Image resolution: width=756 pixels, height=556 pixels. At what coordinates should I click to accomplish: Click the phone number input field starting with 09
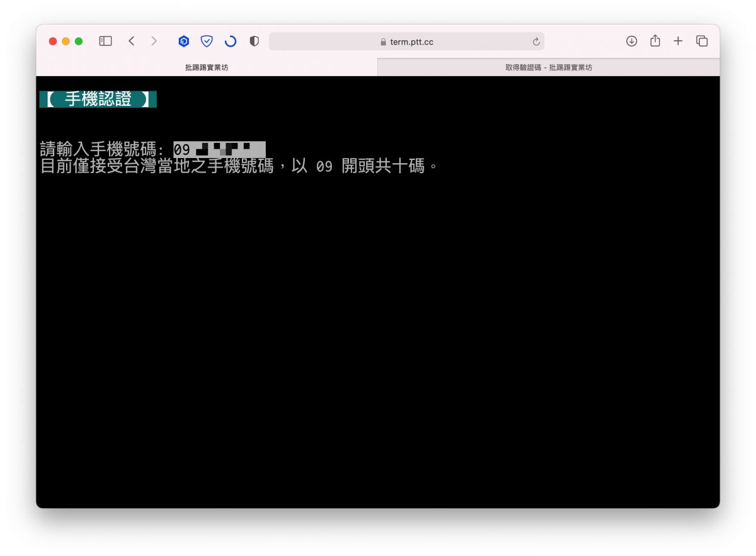pyautogui.click(x=219, y=150)
